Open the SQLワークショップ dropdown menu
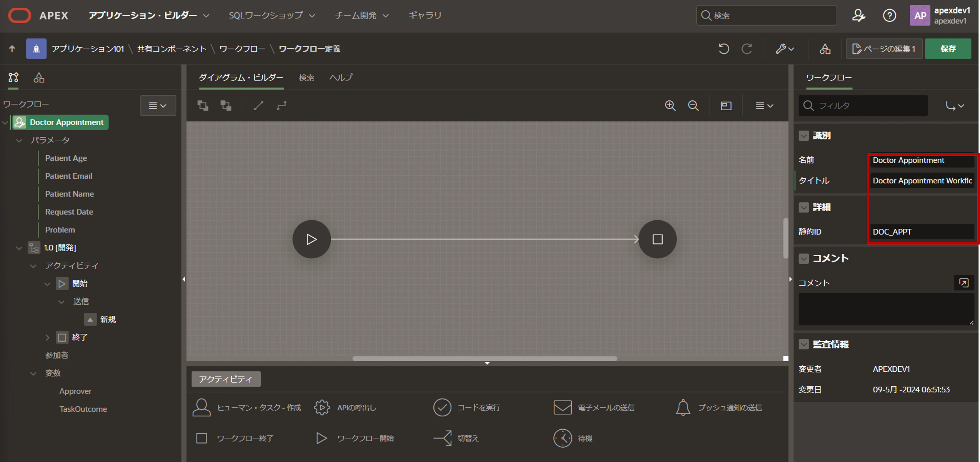This screenshot has height=462, width=980. [271, 15]
